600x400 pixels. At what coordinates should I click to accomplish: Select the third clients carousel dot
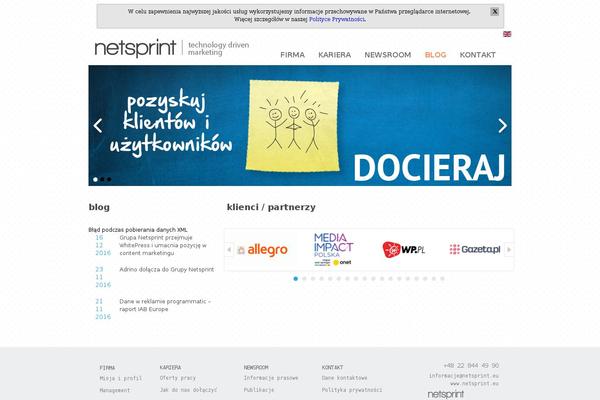click(313, 279)
